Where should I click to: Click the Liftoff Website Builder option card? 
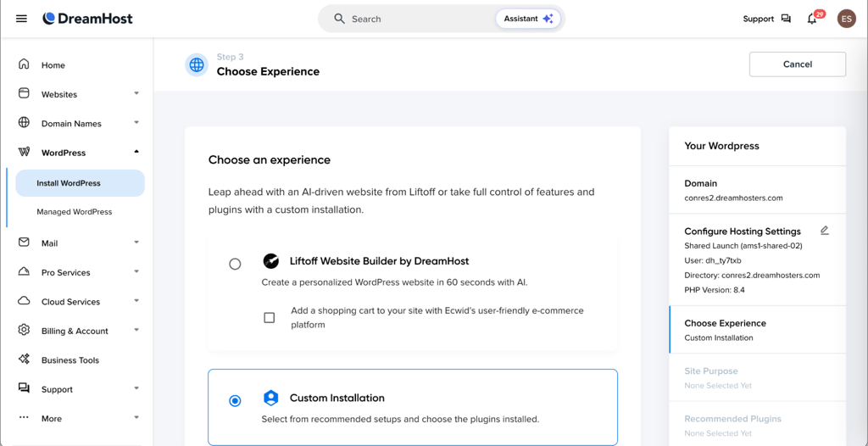coord(413,292)
